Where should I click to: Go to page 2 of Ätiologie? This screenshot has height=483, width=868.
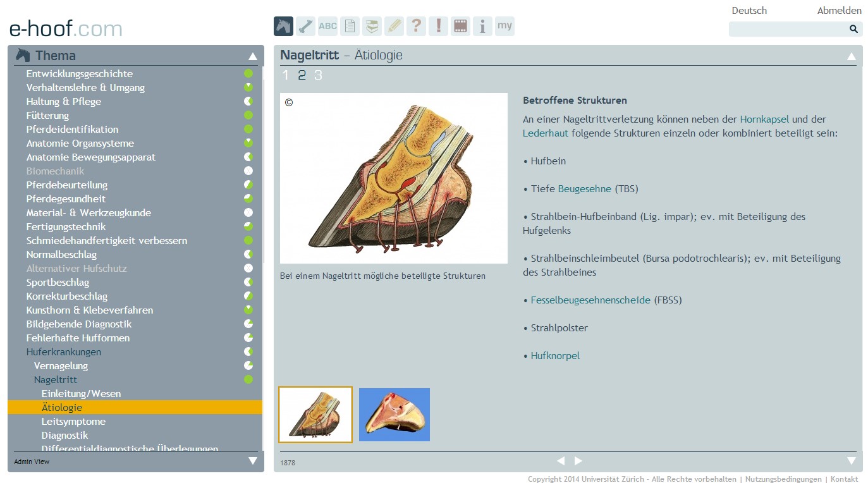coord(302,76)
